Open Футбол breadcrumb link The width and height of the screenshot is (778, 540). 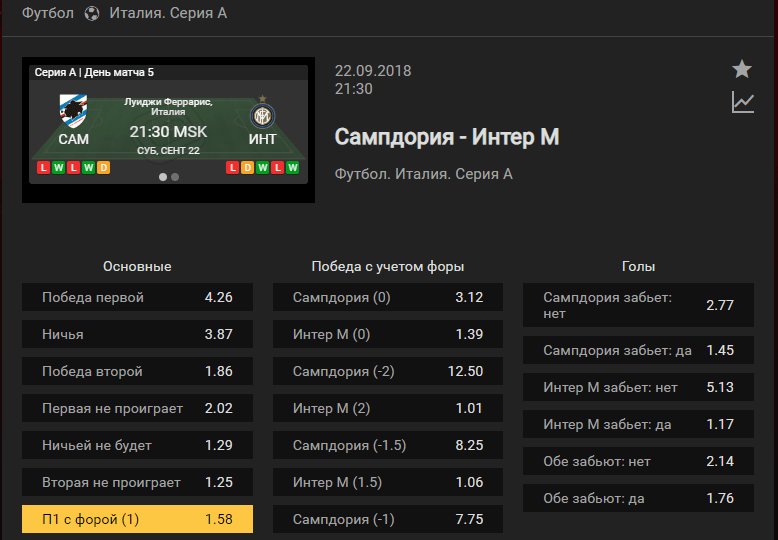coord(48,13)
